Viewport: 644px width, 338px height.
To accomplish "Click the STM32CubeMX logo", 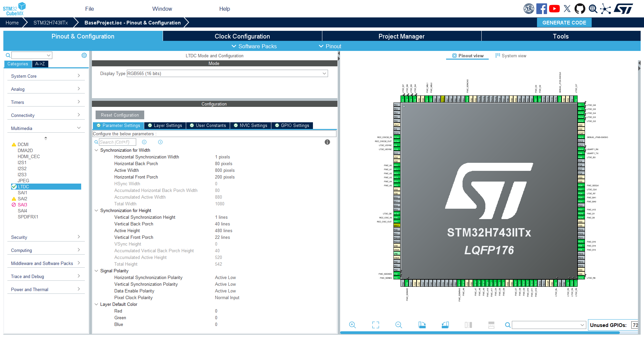I will pos(14,9).
